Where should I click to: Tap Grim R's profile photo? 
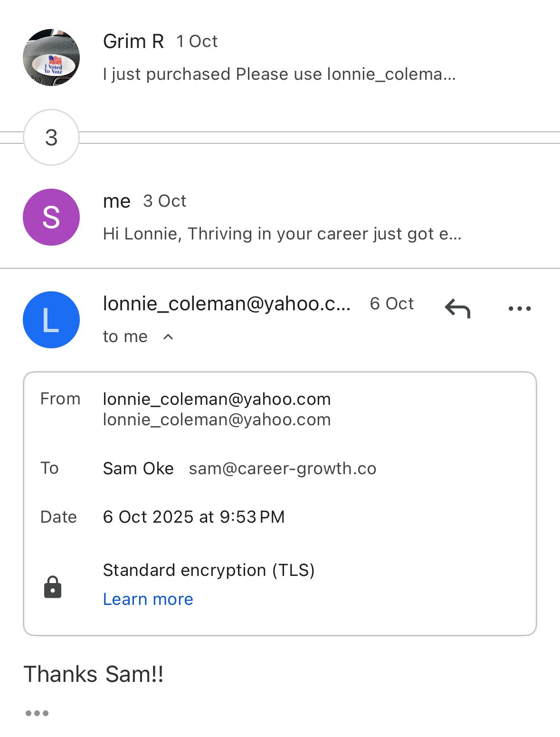click(x=51, y=57)
